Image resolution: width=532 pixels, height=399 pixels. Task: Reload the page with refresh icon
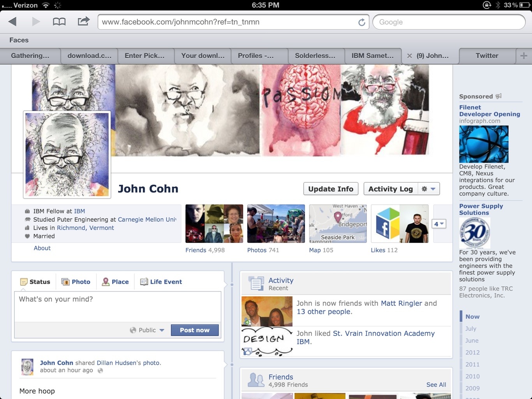[x=361, y=22]
